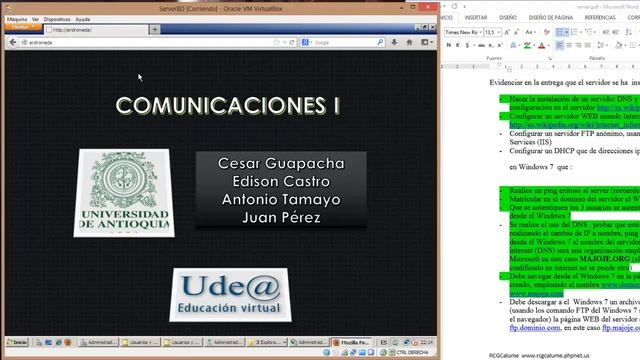Viewport: 640px width, 360px height.
Task: Click Word's Redo/Repeat icon in quick access
Action: point(454,7)
